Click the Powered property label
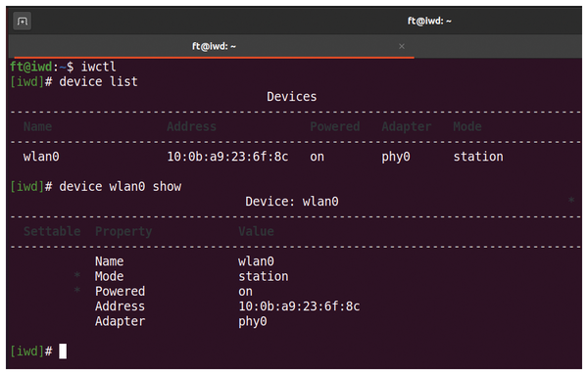 point(120,292)
